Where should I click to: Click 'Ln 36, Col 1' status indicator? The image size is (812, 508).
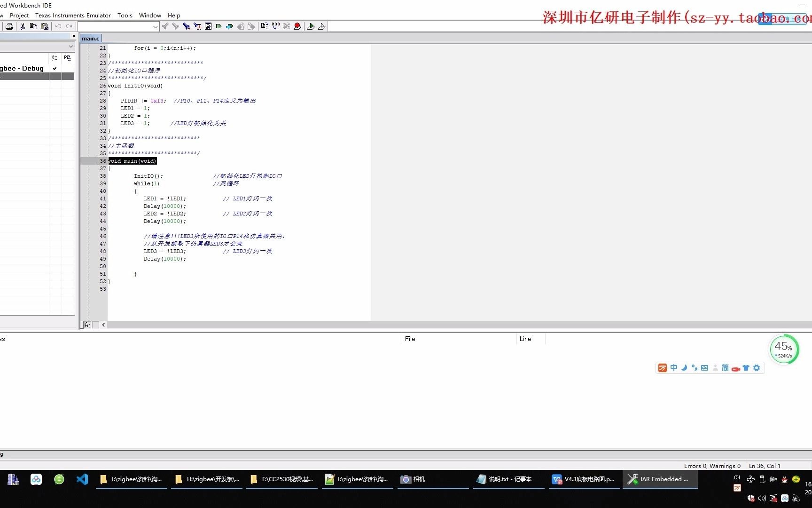[x=765, y=466]
